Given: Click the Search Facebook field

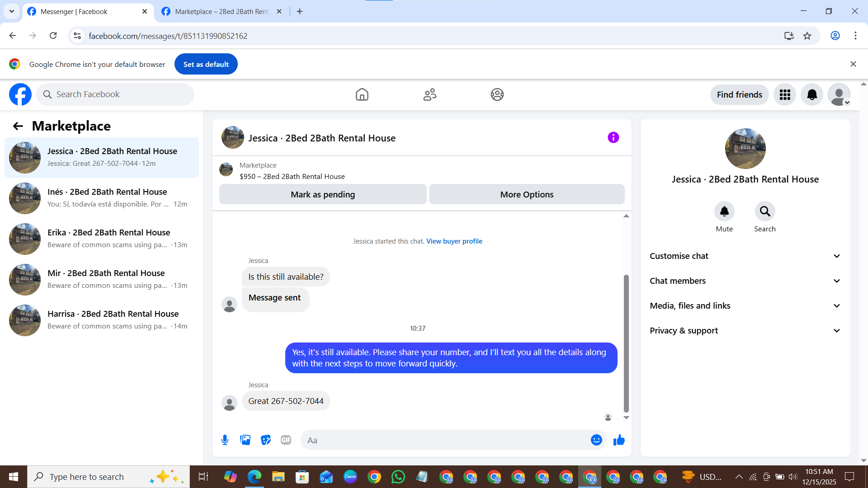Looking at the screenshot, I should [x=115, y=94].
